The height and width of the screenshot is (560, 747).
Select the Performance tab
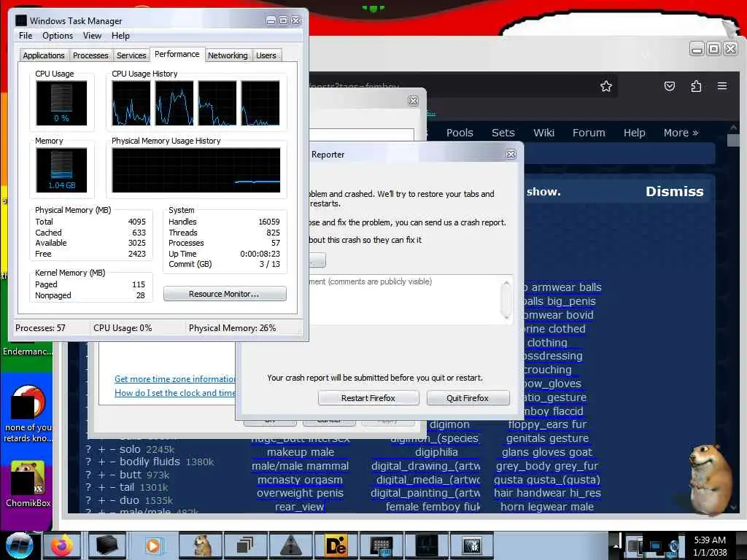[177, 54]
